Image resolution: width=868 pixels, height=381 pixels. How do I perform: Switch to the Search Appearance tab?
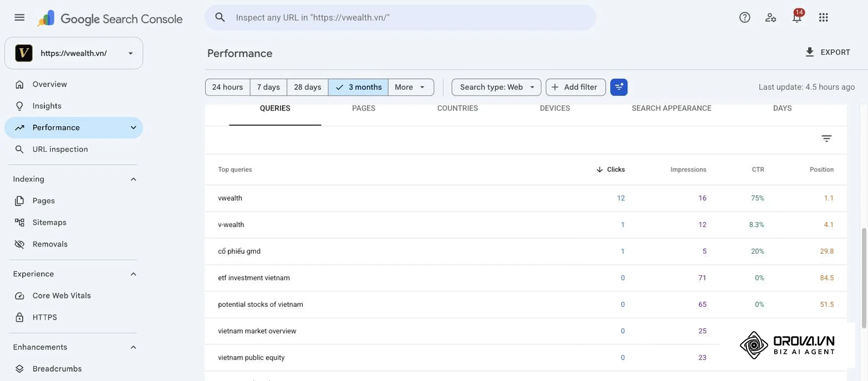[x=672, y=108]
